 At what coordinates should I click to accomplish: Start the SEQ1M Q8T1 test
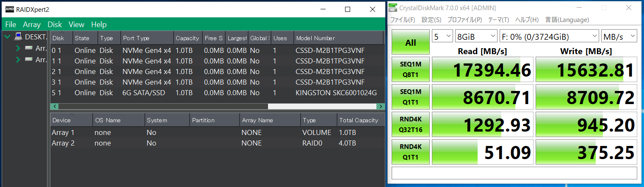pos(411,70)
